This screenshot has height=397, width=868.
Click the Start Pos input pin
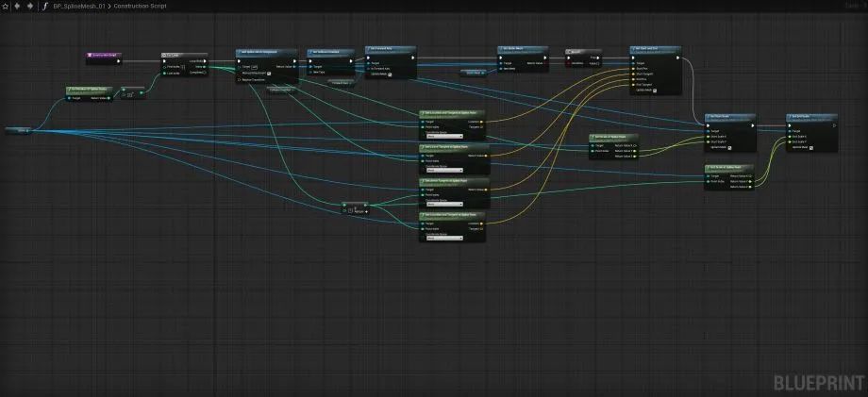[633, 69]
